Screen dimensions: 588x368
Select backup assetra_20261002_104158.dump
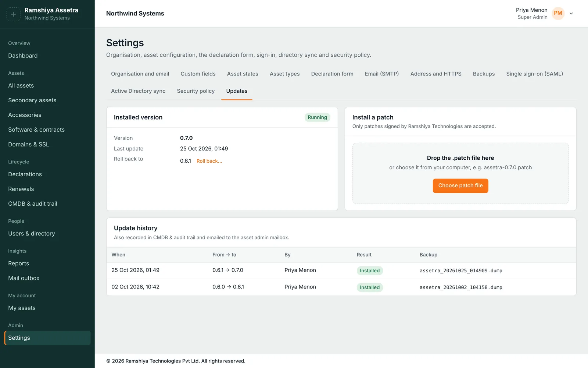[x=461, y=288]
